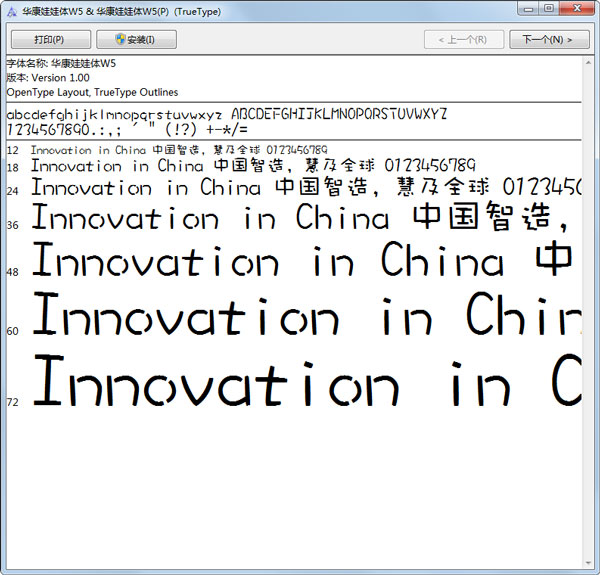The height and width of the screenshot is (575, 600).
Task: Click the scrollbar down arrow
Action: 589,563
